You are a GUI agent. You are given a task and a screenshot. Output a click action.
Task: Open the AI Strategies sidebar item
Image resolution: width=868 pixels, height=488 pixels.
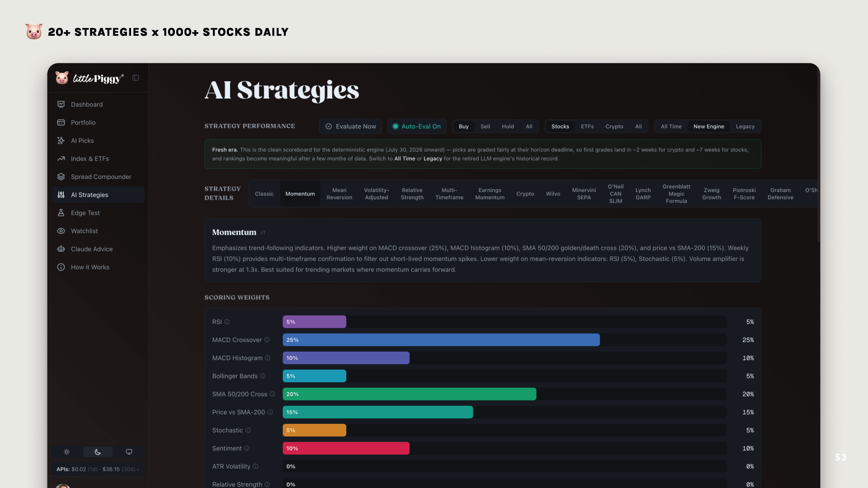98,195
